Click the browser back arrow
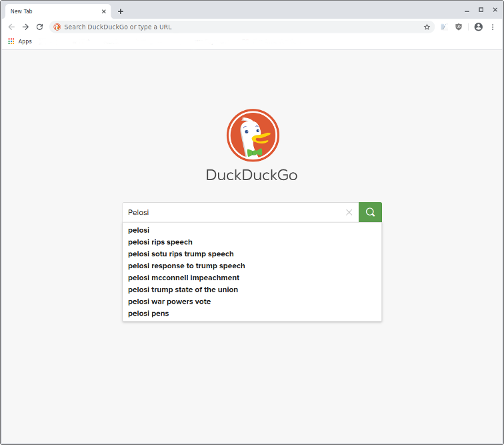Screen dimensions: 504x445 point(11,27)
